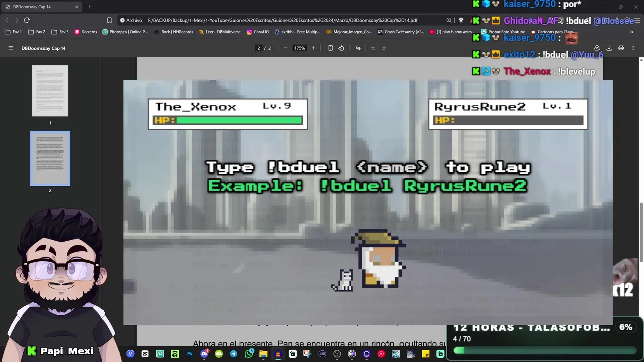The height and width of the screenshot is (362, 644).
Task: Open a new browser tab
Action: [89, 7]
